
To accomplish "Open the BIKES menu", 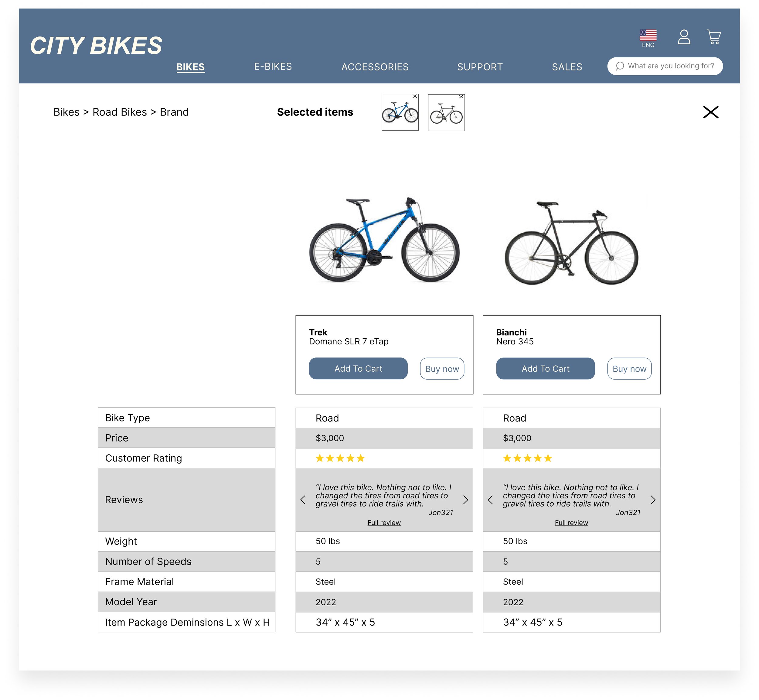I will [190, 67].
